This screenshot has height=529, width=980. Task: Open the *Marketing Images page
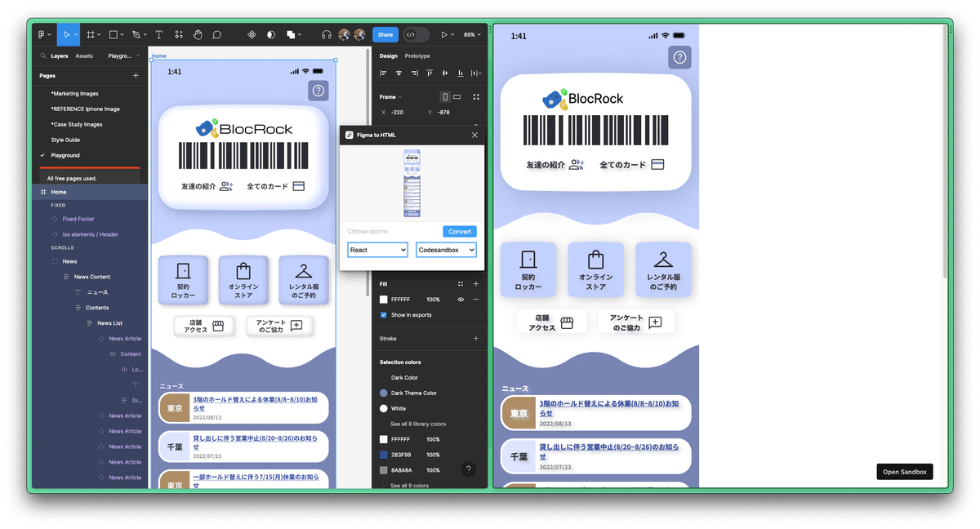pos(74,94)
